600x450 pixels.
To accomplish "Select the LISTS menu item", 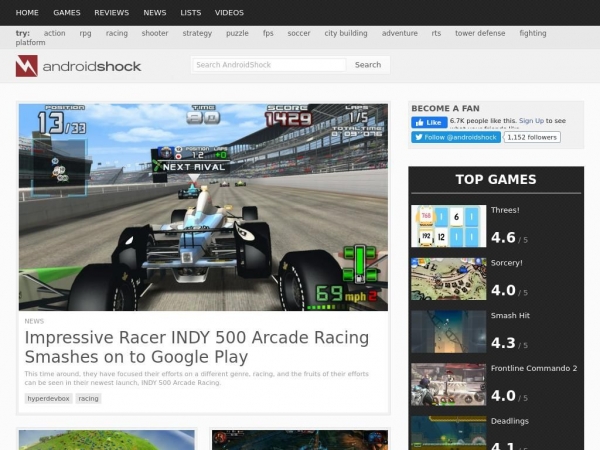I will (x=191, y=13).
